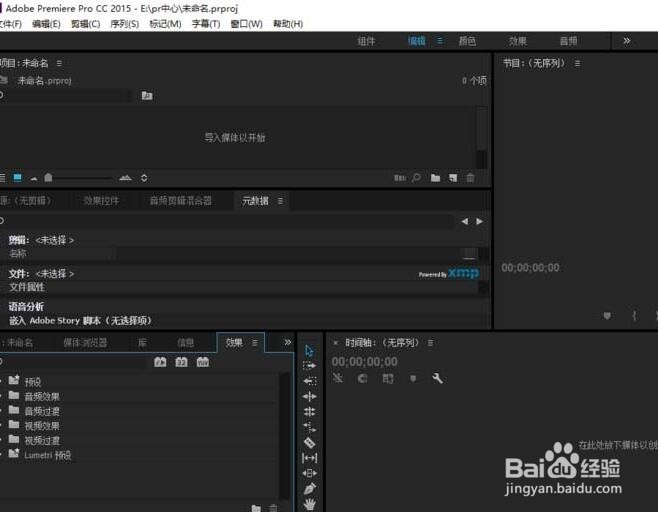The image size is (658, 512).
Task: Switch to 音频 workspace
Action: (569, 41)
